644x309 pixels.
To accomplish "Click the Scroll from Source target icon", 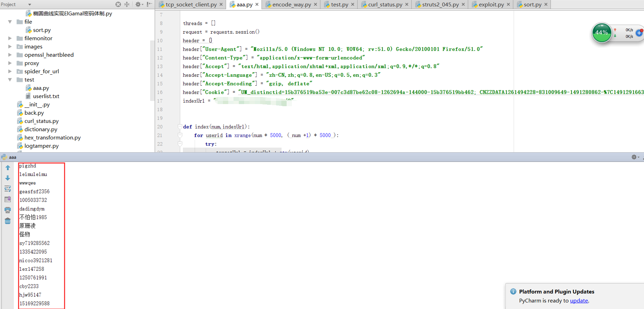I will coord(118,4).
